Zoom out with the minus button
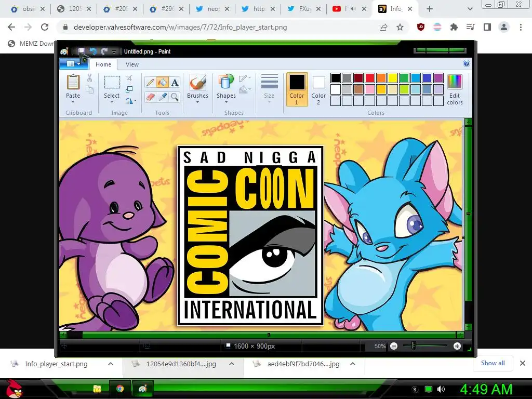This screenshot has width=532, height=399. tap(394, 346)
